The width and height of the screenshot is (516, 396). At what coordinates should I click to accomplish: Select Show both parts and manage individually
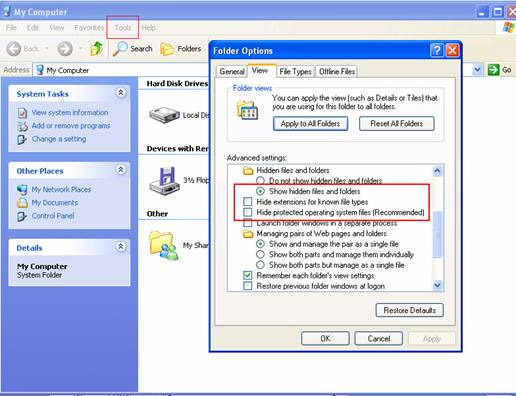260,254
